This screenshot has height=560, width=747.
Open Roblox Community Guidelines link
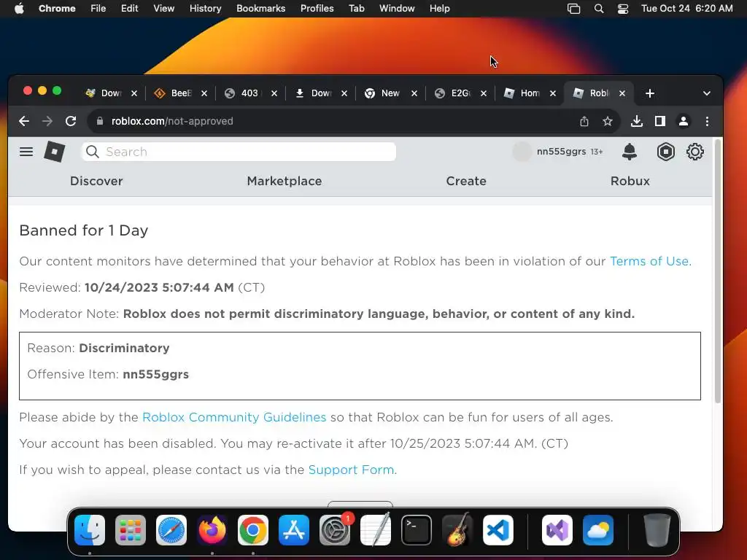tap(234, 417)
